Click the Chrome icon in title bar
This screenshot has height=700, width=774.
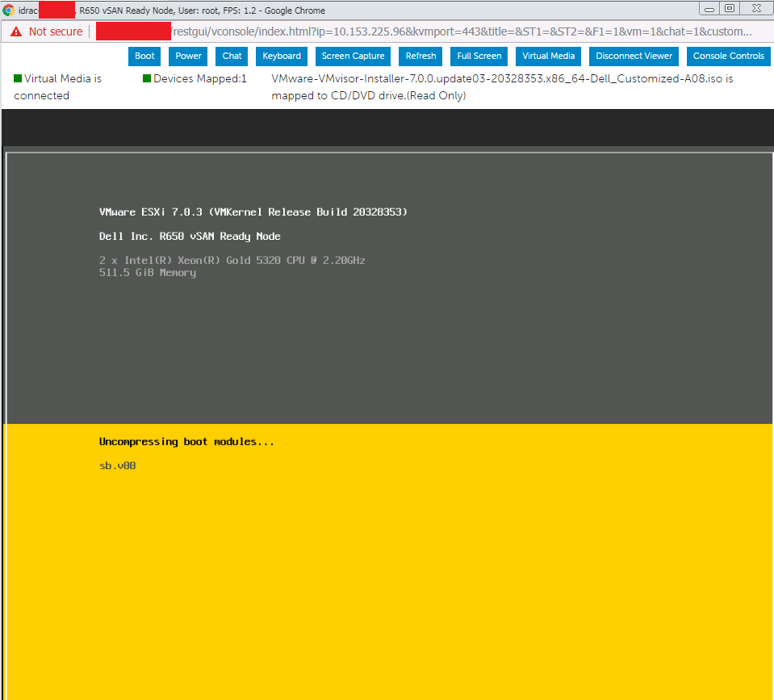click(x=8, y=10)
